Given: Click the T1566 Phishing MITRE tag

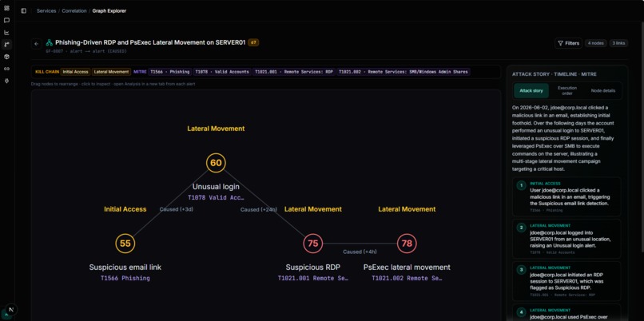Looking at the screenshot, I should pyautogui.click(x=170, y=72).
